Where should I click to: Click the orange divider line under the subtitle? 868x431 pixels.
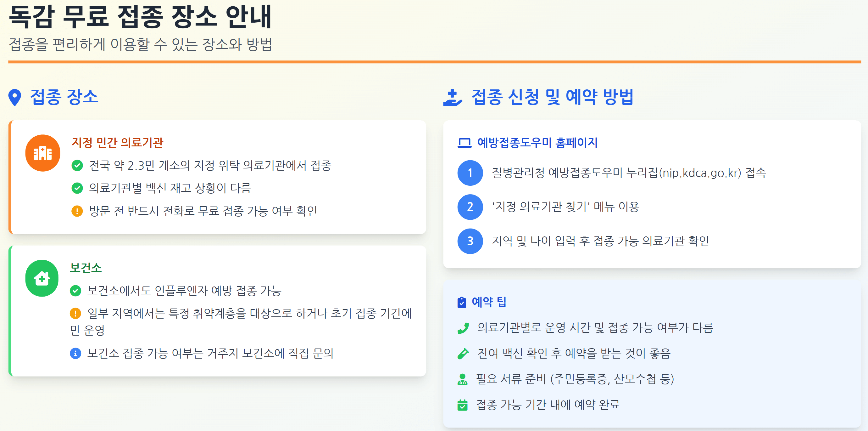434,61
